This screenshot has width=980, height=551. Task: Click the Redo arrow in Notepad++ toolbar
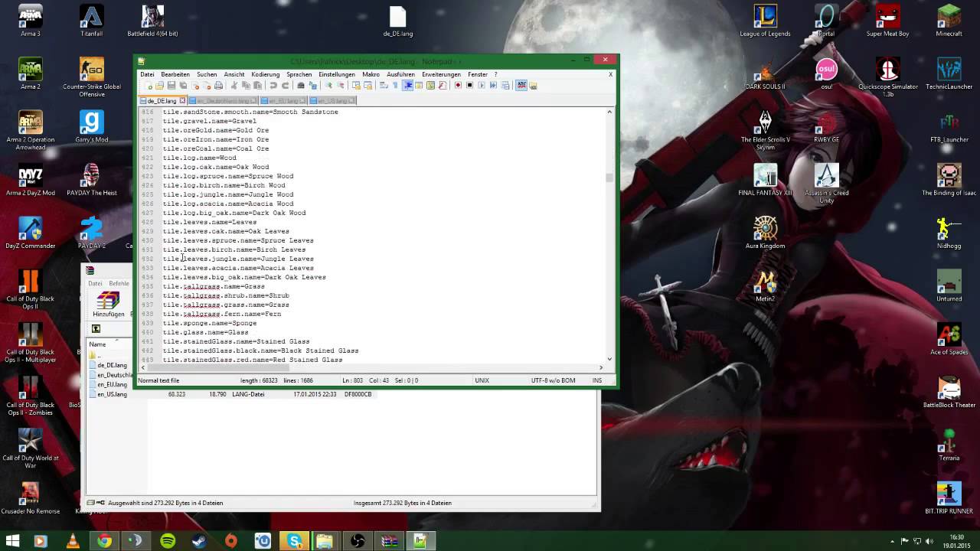pos(286,85)
